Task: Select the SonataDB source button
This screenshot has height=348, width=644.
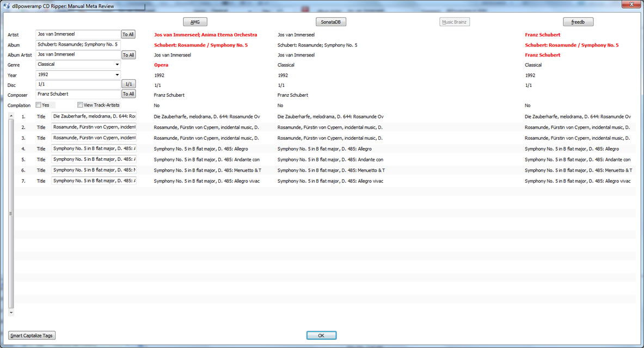Action: click(331, 22)
